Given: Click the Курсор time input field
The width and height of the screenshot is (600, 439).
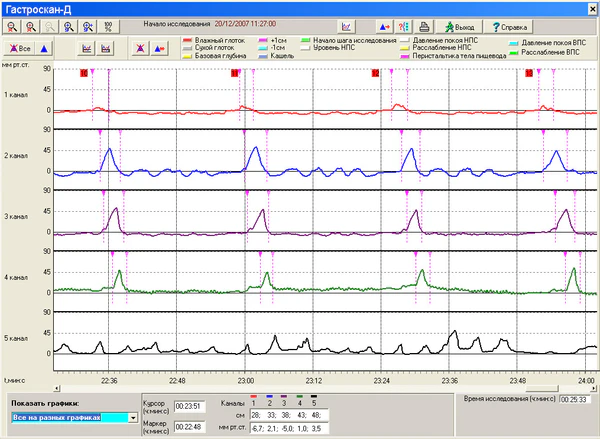Looking at the screenshot, I should pos(188,405).
